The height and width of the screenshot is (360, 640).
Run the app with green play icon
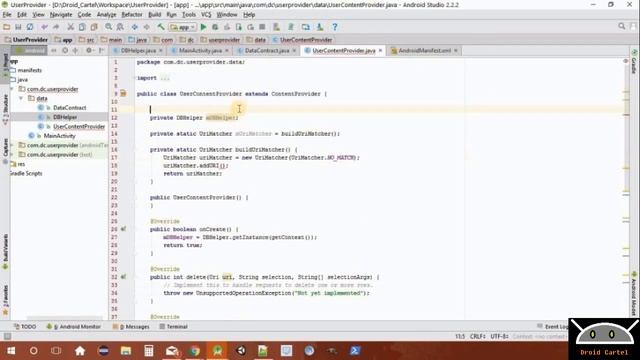click(x=203, y=27)
